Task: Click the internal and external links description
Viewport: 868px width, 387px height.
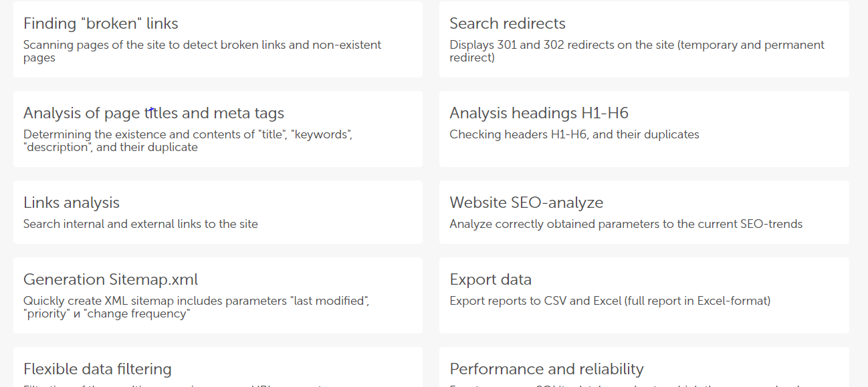Action: [140, 225]
